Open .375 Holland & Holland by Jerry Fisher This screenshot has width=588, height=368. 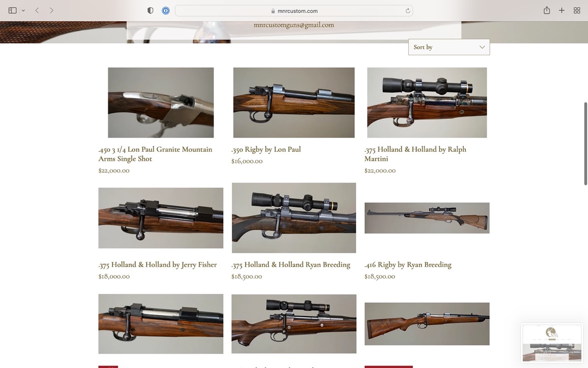[158, 265]
